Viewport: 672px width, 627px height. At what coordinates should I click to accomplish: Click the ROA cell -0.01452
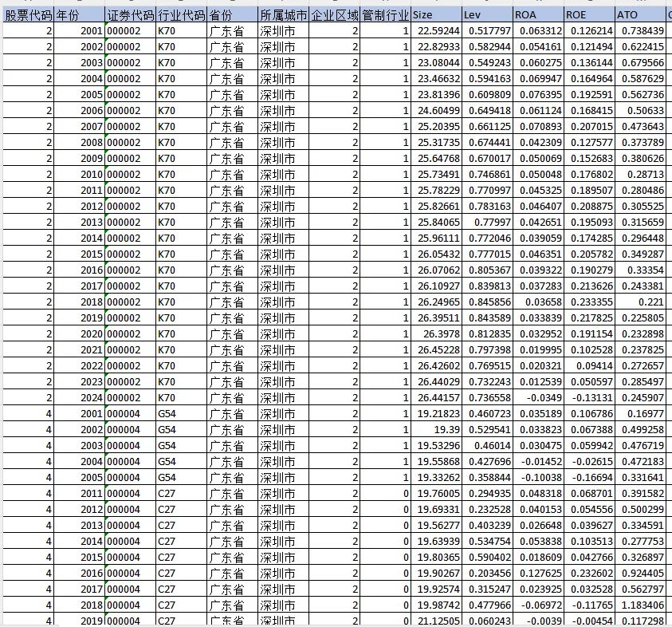click(538, 461)
